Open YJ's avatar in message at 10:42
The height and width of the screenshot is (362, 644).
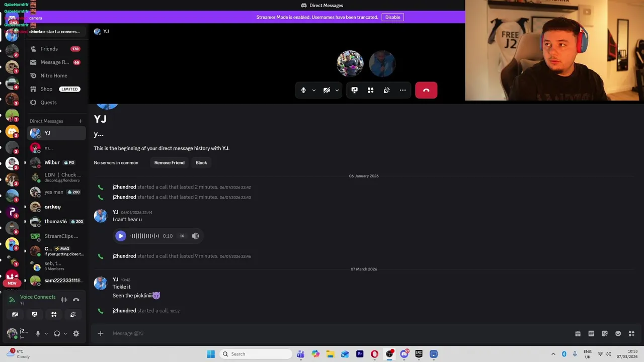pos(101,284)
